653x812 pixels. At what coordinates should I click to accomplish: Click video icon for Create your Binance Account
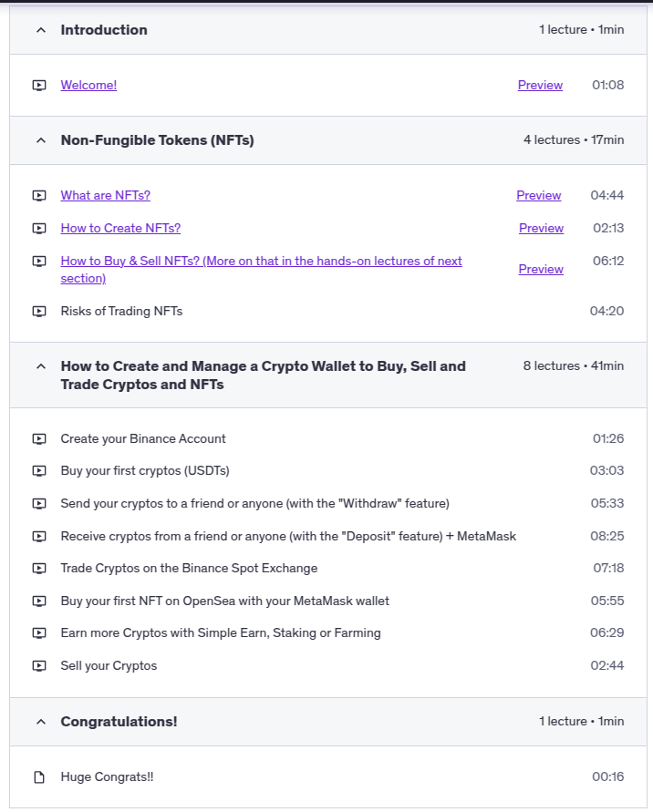(39, 439)
